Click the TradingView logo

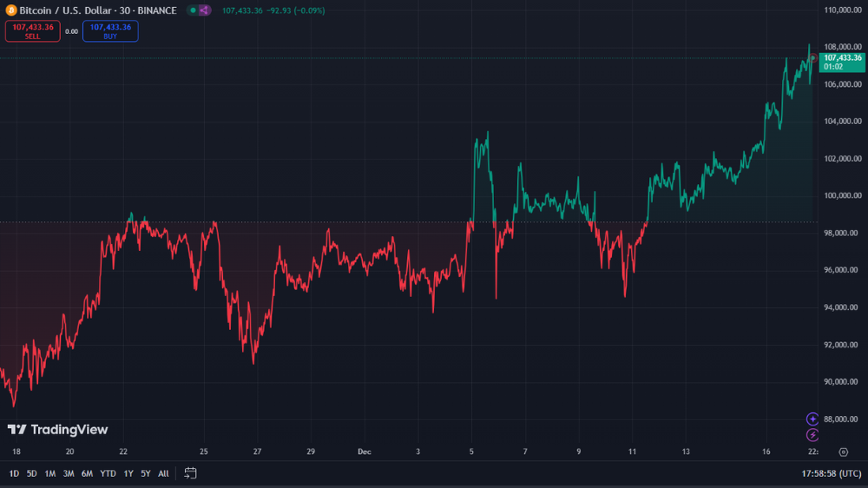click(x=57, y=430)
